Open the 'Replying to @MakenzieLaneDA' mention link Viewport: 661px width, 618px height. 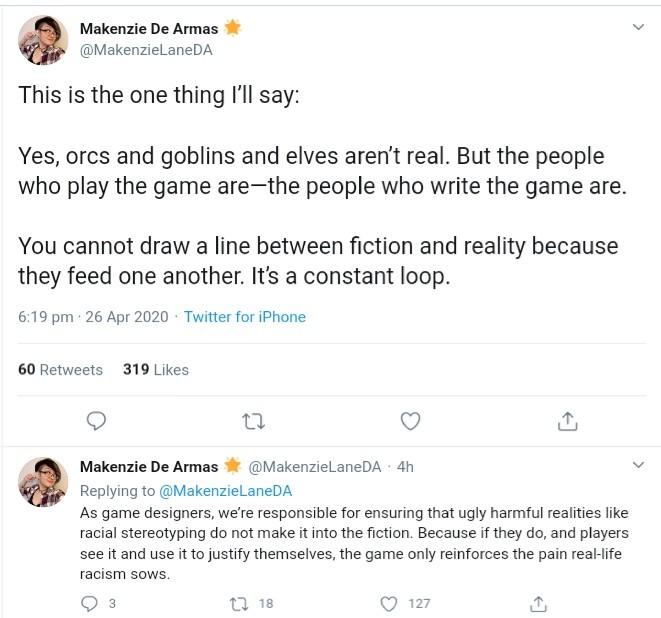(225, 491)
